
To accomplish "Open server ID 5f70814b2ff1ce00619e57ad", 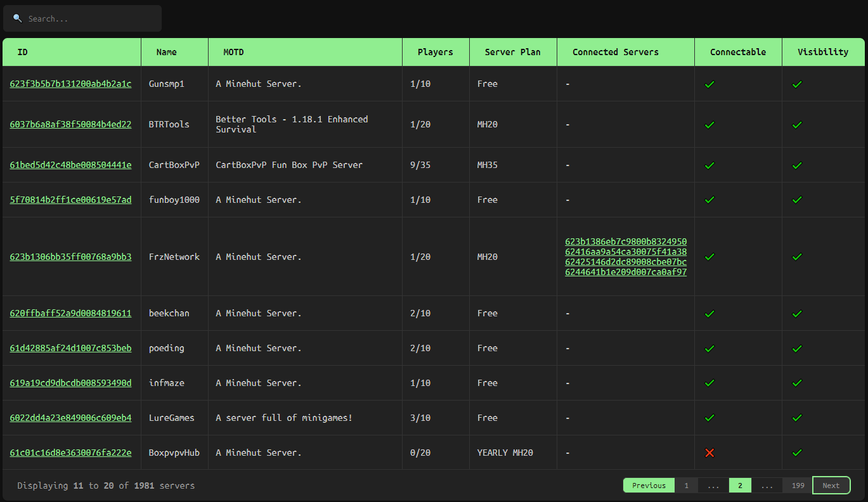I will 70,200.
